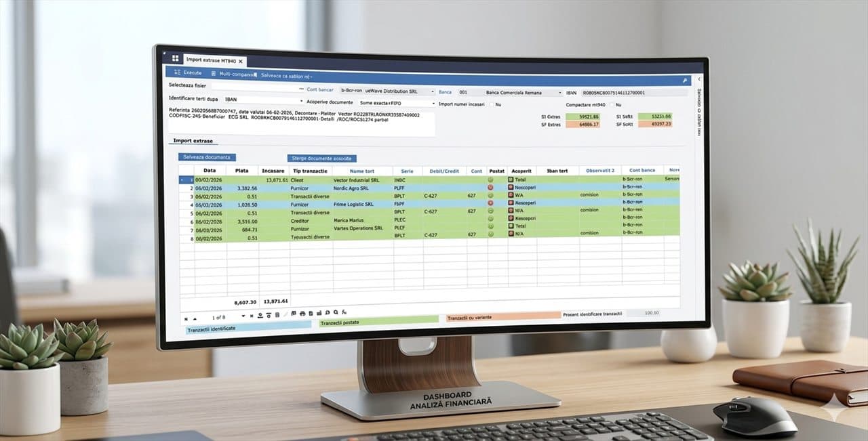Go to first record navigation icon
Screen dimensions: 868x441
coord(186,317)
